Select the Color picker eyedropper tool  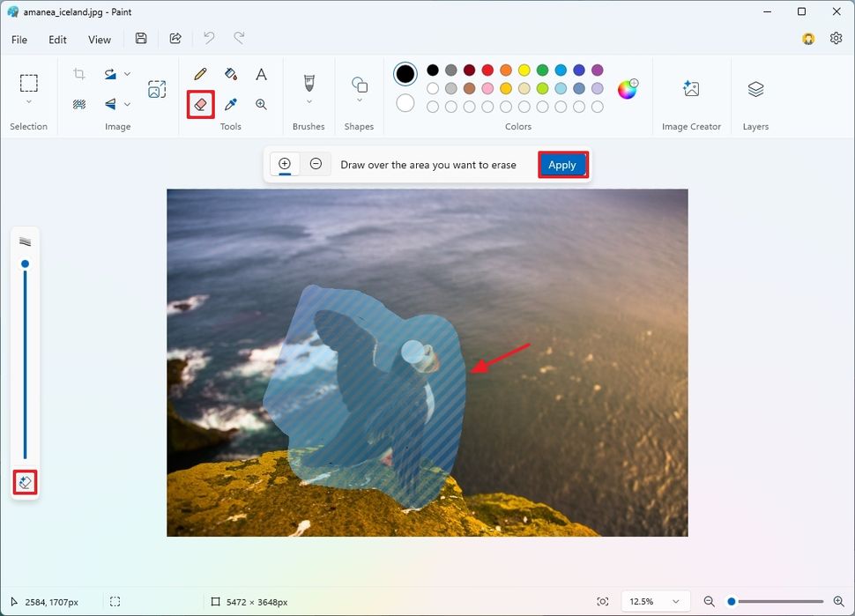[x=231, y=104]
